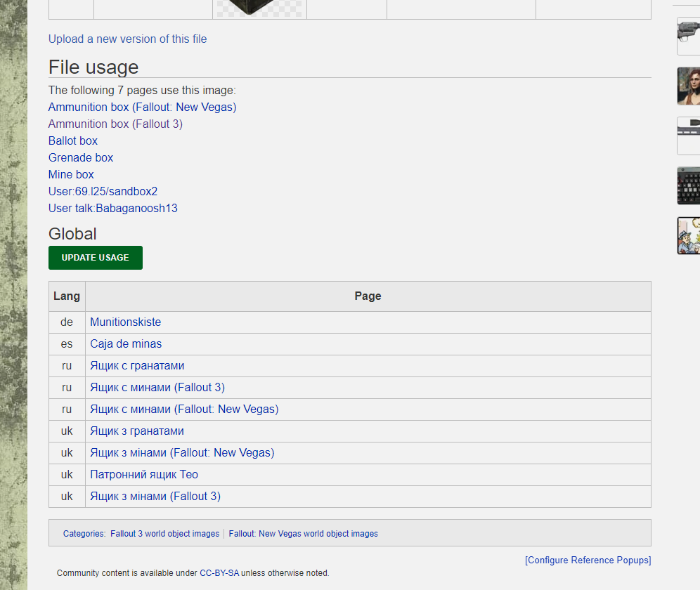This screenshot has height=590, width=700.
Task: Open Ящик с минами (Fallout: New Vegas) link
Action: click(184, 409)
